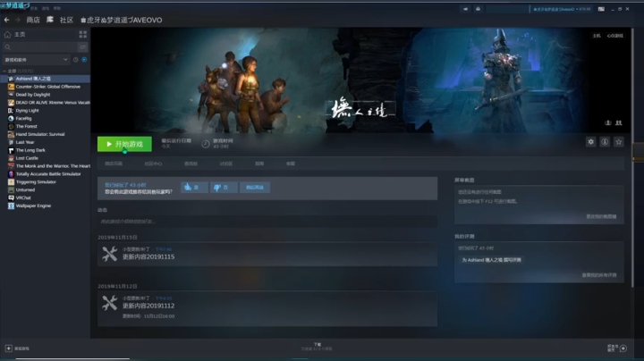Screen dimensions: 644x361
Task: Click wrench icon of 20191115 update
Action: [110, 254]
